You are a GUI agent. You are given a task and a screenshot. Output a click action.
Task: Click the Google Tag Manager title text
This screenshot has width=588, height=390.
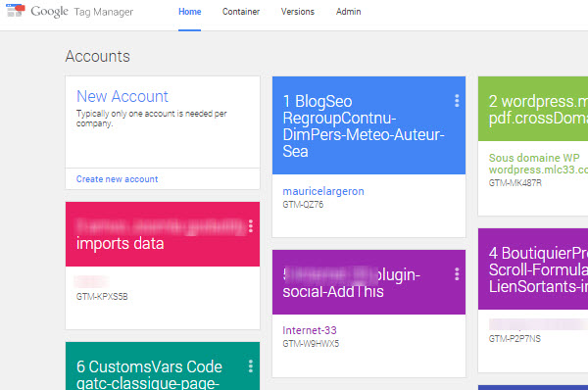82,12
